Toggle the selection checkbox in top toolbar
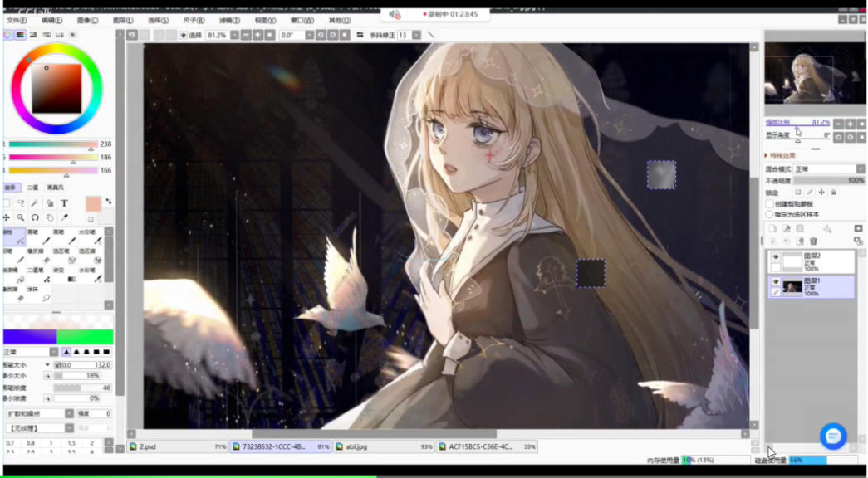 (x=184, y=35)
